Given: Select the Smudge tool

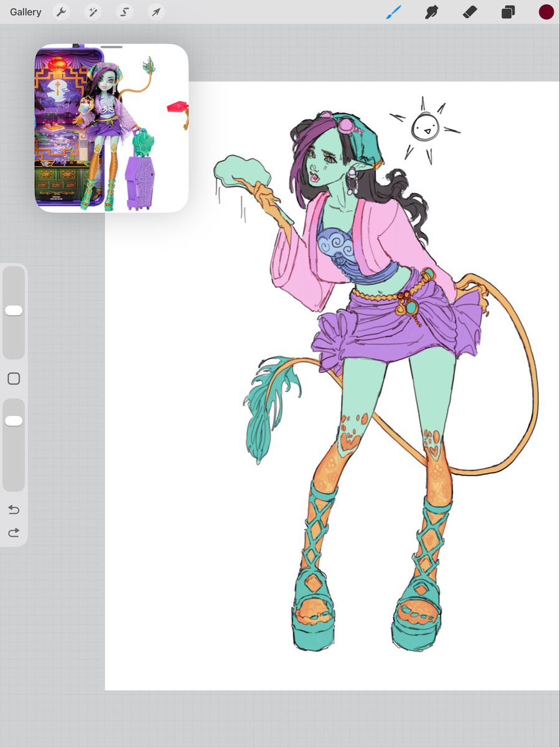Looking at the screenshot, I should pos(432,12).
